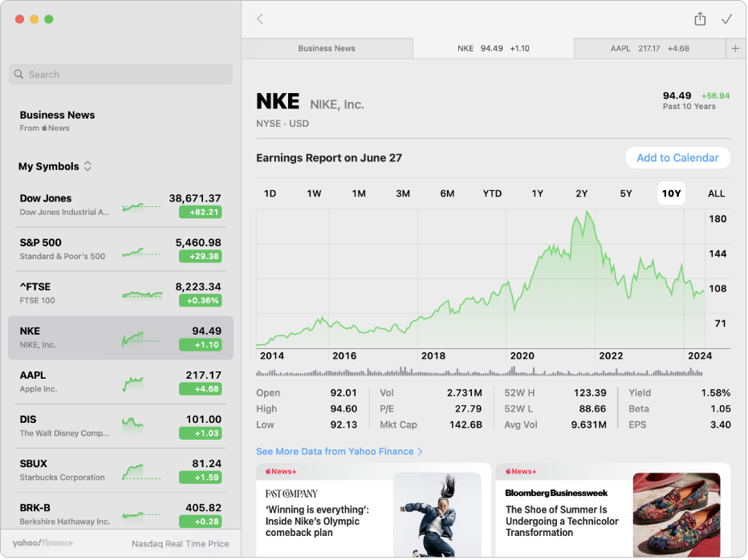
Task: Switch to the AAPL 217.17 tab
Action: tap(650, 48)
